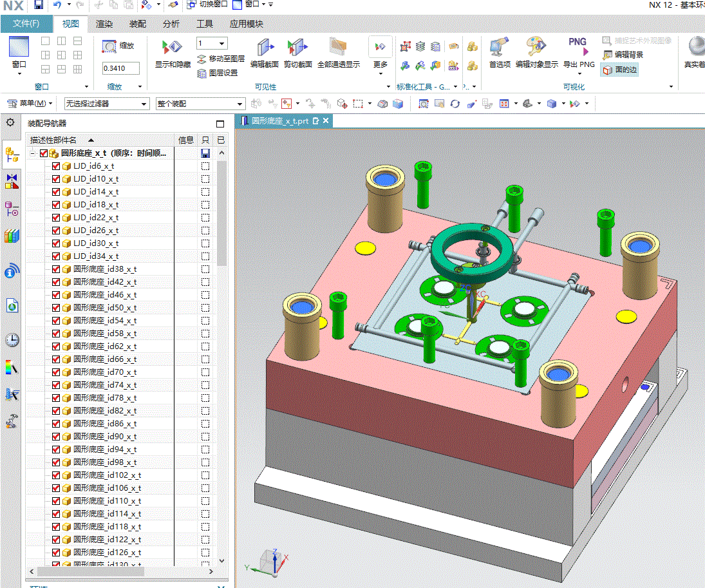Collapse the 圆形底座_x_t root assembly node
Viewport: 705px width, 588px height.
click(33, 153)
